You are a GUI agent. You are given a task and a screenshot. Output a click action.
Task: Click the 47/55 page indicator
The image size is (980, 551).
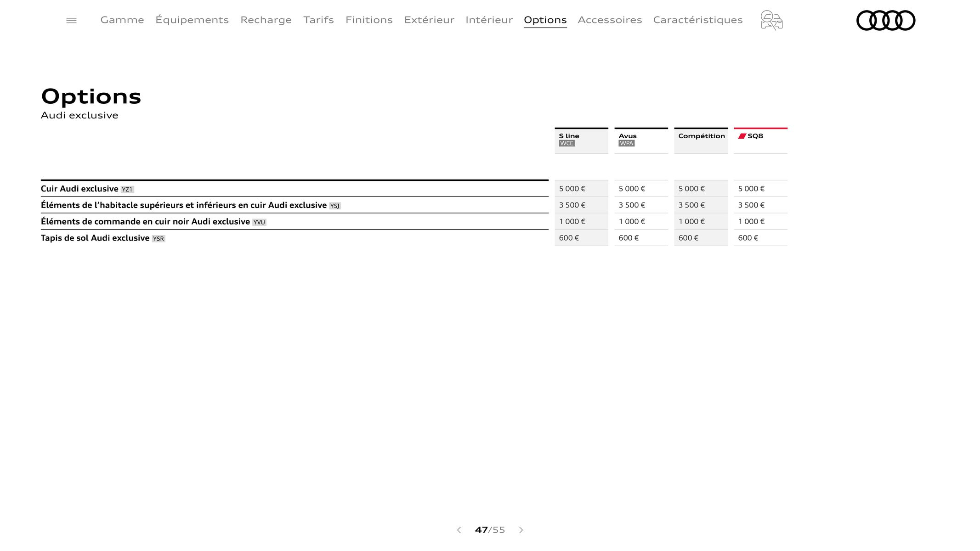490,530
